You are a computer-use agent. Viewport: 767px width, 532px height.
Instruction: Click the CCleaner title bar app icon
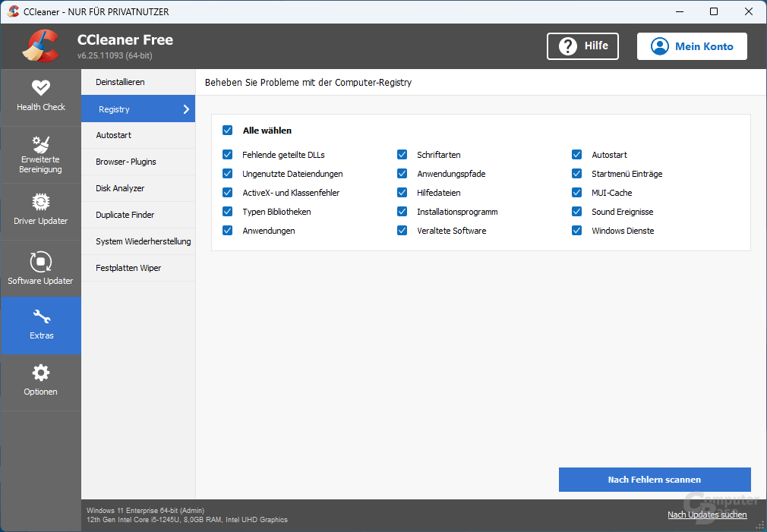(13, 11)
